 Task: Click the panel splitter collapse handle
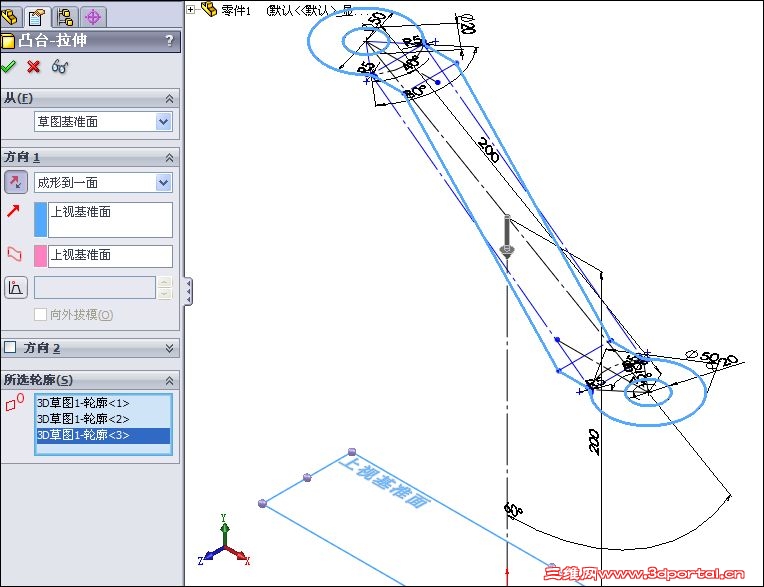click(x=189, y=291)
